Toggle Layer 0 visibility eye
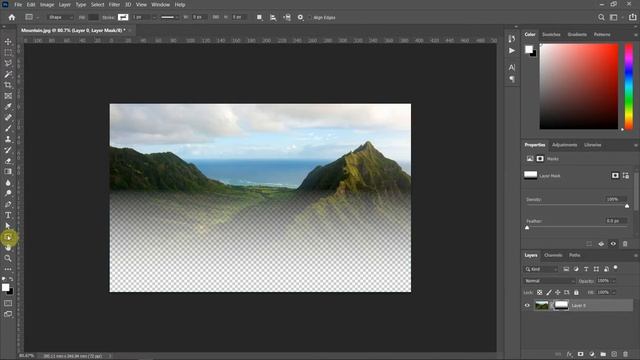The width and height of the screenshot is (640, 360). click(527, 305)
